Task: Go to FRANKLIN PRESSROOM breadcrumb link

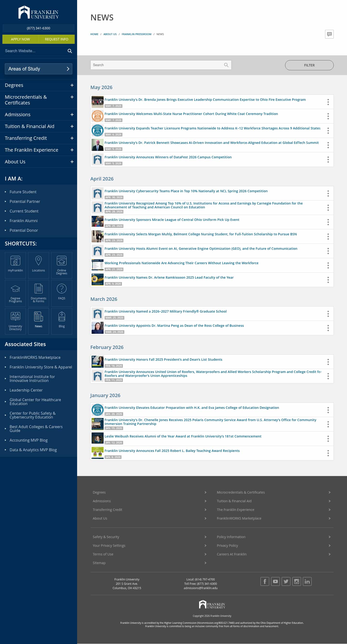Action: [x=136, y=34]
